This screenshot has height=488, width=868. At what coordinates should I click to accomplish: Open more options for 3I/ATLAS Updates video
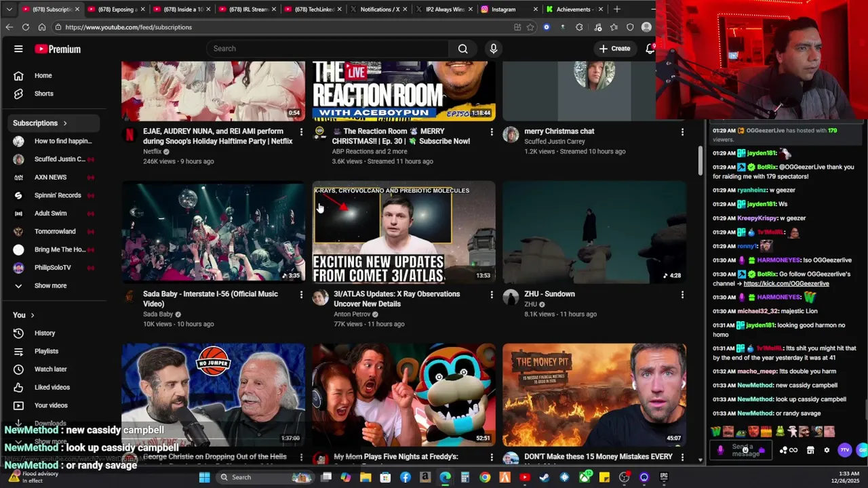492,295
